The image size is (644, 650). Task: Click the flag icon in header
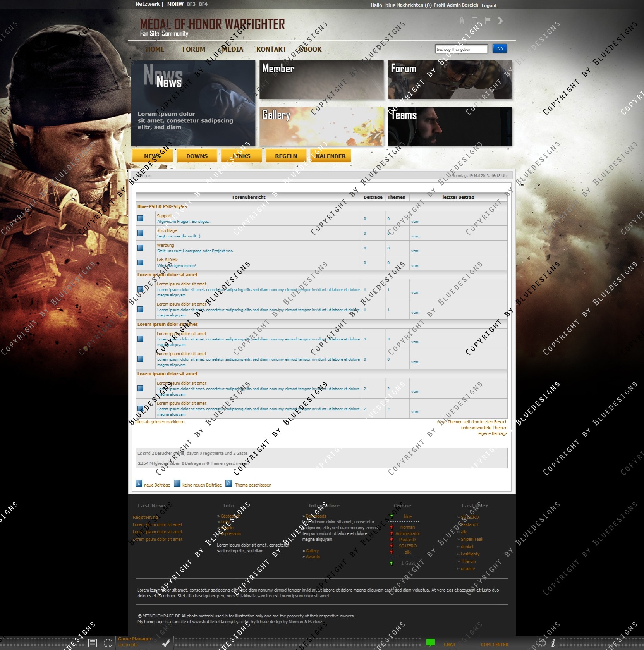[488, 20]
